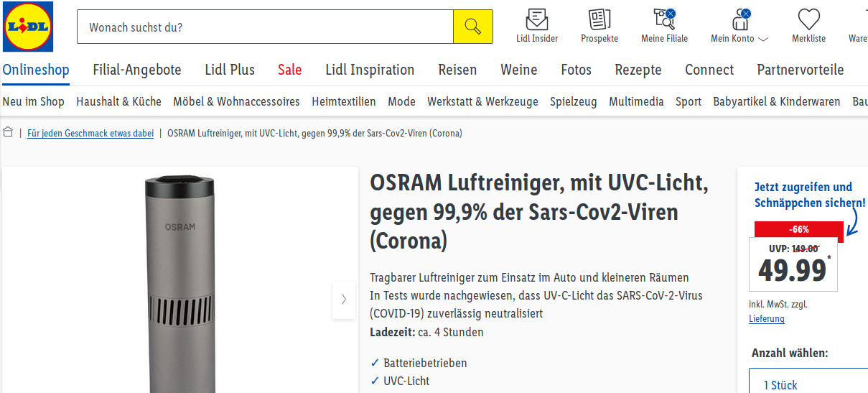The height and width of the screenshot is (393, 868).
Task: Open Lidl Insider envelope icon
Action: [x=537, y=19]
